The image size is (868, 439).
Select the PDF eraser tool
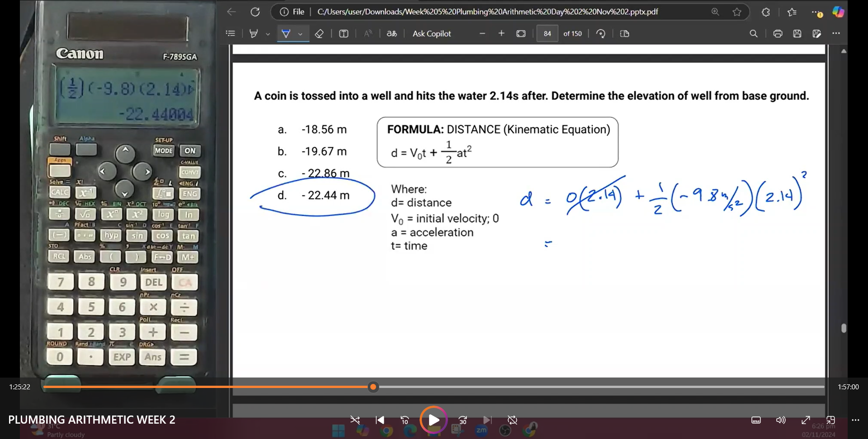(x=319, y=34)
